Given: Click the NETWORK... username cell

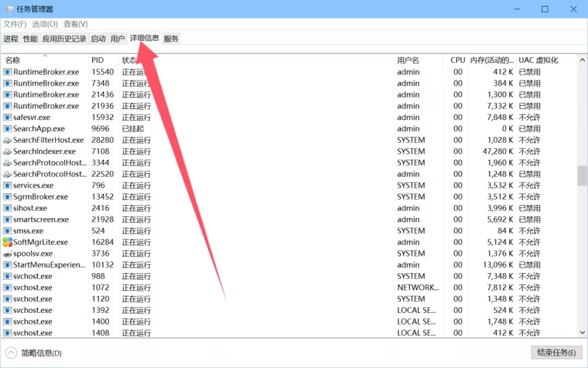Looking at the screenshot, I should point(418,288).
